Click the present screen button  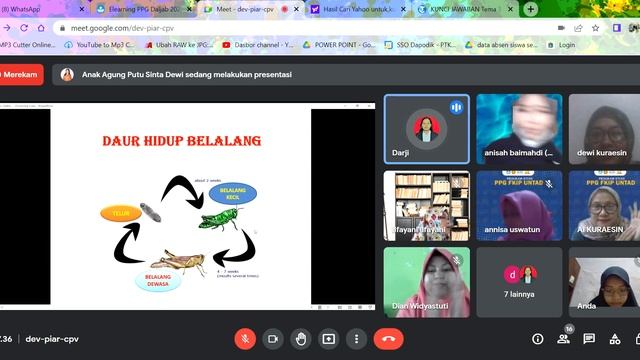tap(329, 339)
